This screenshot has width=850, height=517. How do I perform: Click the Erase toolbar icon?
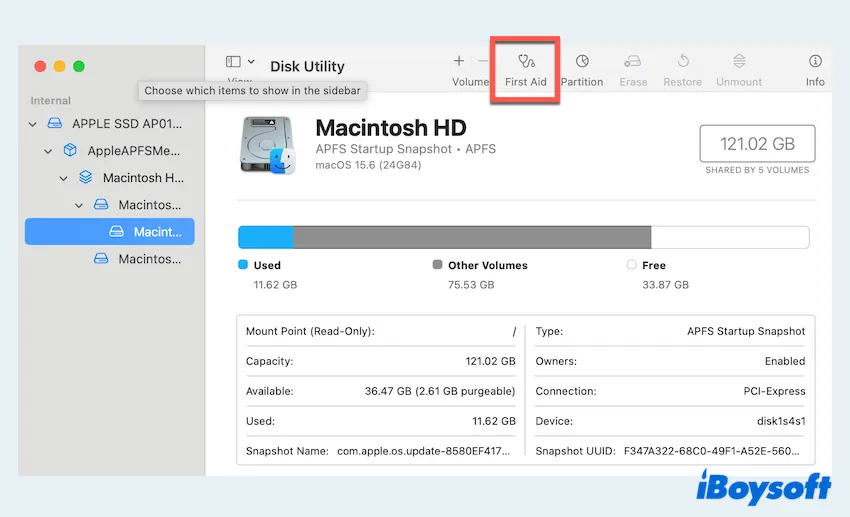coord(633,61)
